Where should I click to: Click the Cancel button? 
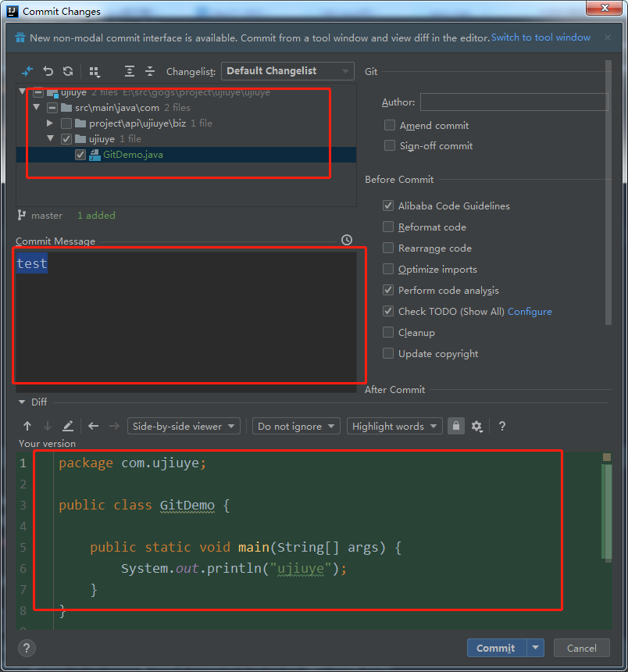[581, 648]
